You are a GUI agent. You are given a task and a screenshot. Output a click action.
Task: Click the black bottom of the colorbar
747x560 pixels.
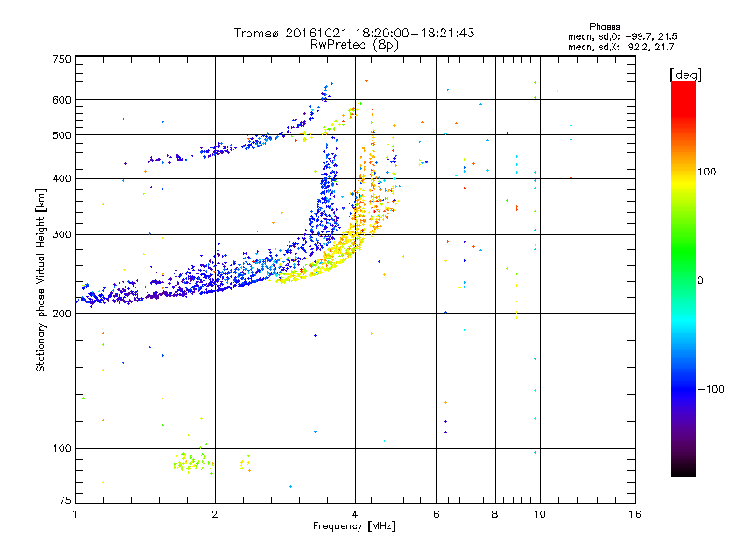(x=684, y=469)
